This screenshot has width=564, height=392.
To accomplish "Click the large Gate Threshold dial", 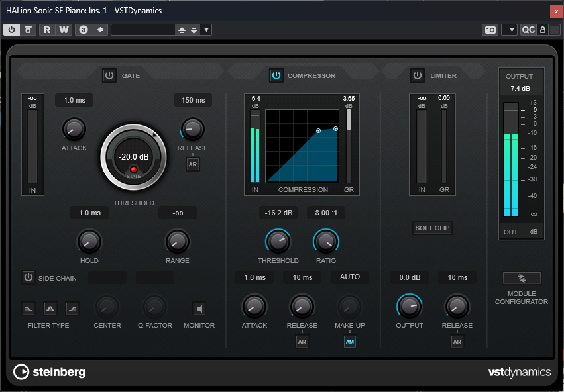I will click(134, 157).
